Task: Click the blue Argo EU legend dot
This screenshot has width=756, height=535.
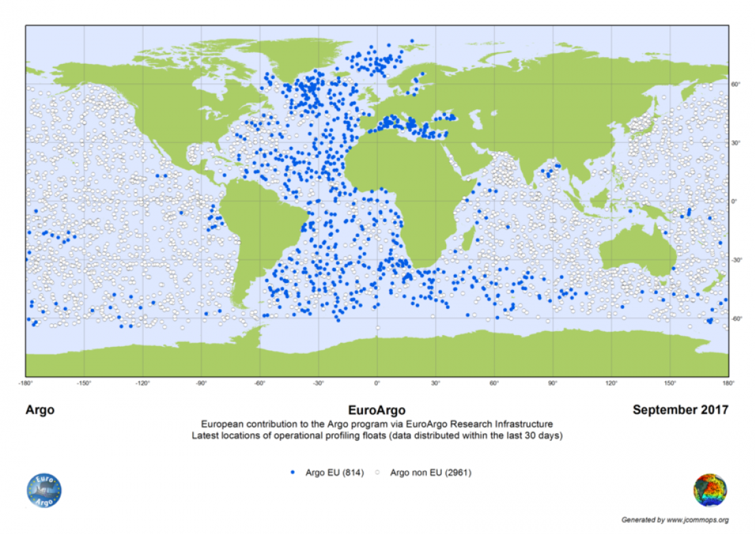Action: tap(293, 473)
